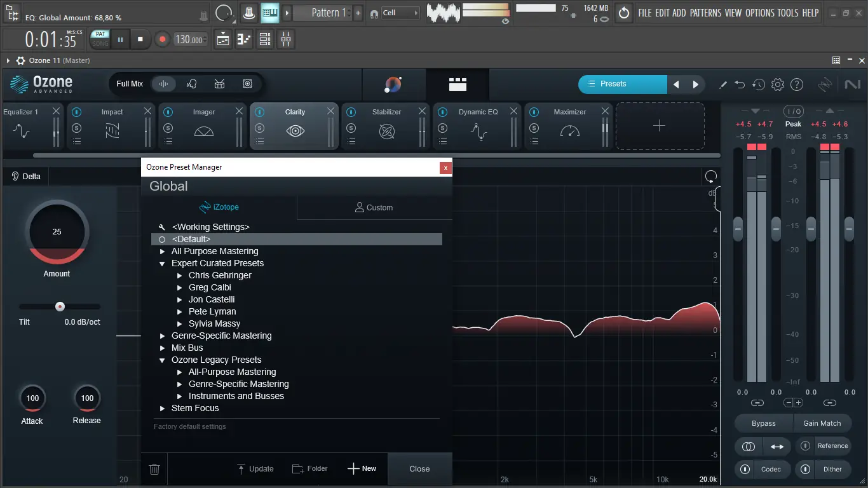868x488 pixels.
Task: Enable the Codec power toggle
Action: pos(745,470)
